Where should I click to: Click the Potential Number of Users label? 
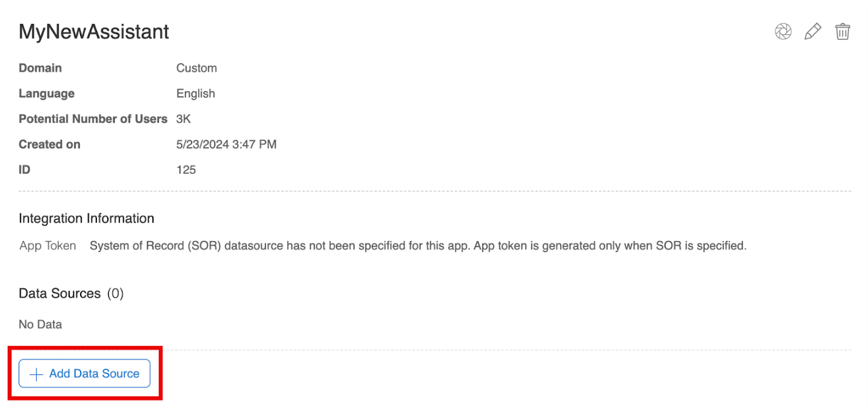[93, 119]
